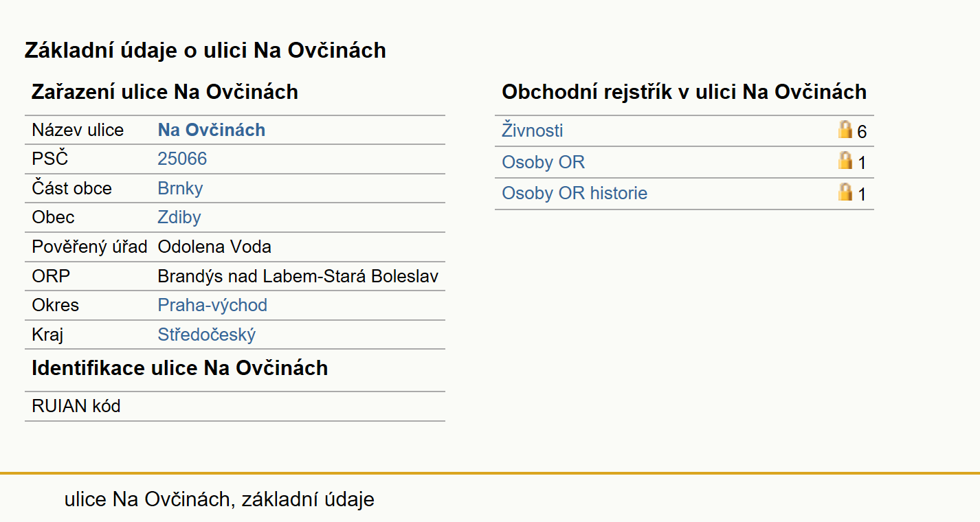The width and height of the screenshot is (980, 522).
Task: Click the Obchodní rejstřík section heading
Action: click(684, 92)
